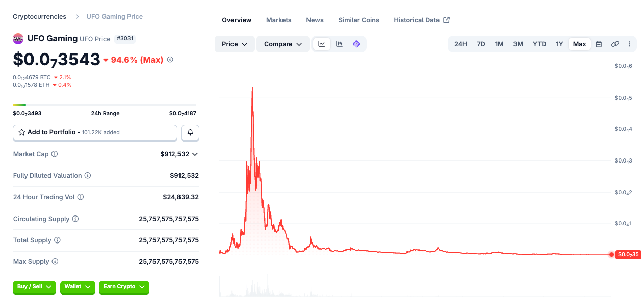Open chart more options menu
The height and width of the screenshot is (297, 644).
(630, 44)
